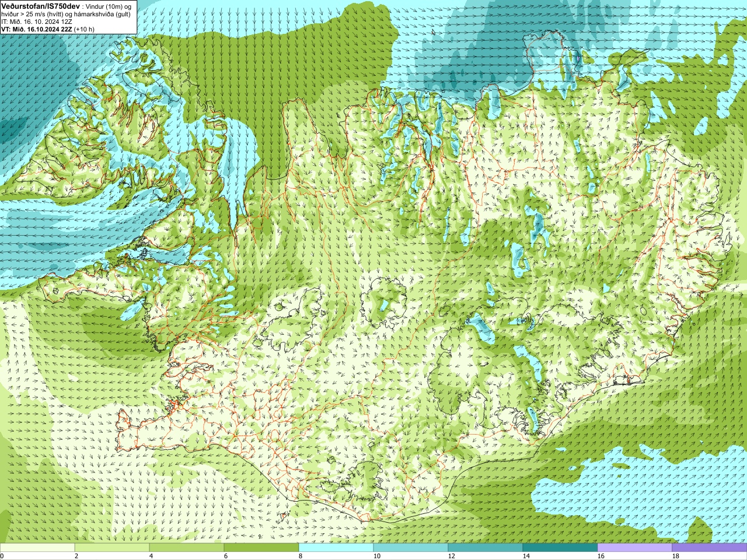Click the light green 2–4 m/s legend swatch
747x560 pixels.
[112, 548]
